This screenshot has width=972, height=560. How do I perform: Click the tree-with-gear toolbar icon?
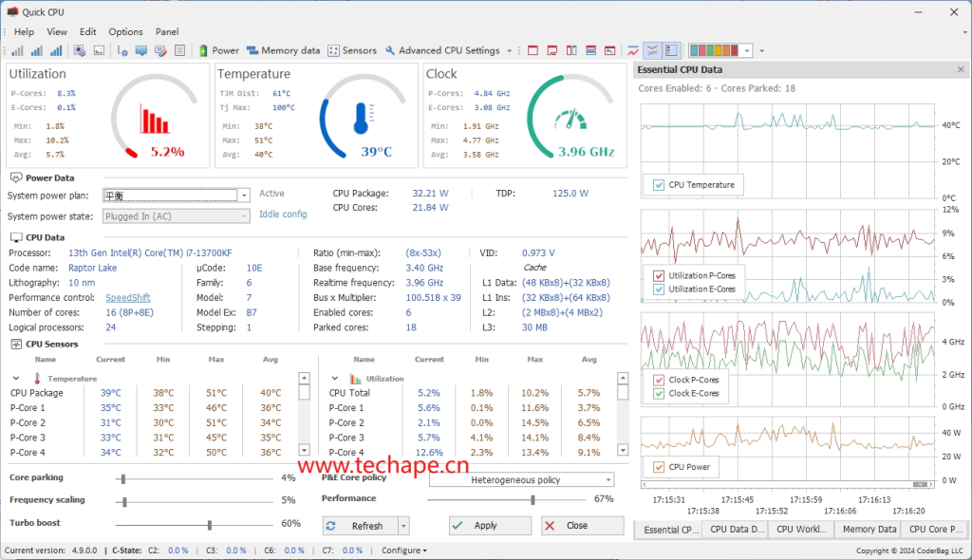(x=122, y=51)
